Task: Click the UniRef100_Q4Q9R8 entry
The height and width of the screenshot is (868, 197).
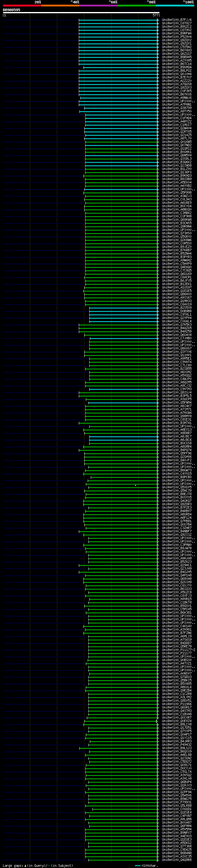Action: (x=176, y=860)
